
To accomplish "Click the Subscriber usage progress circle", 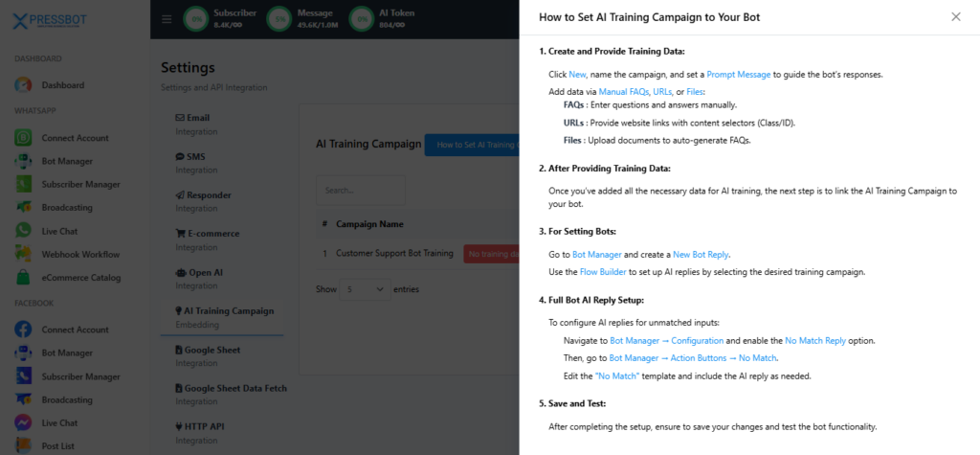I will [x=197, y=18].
